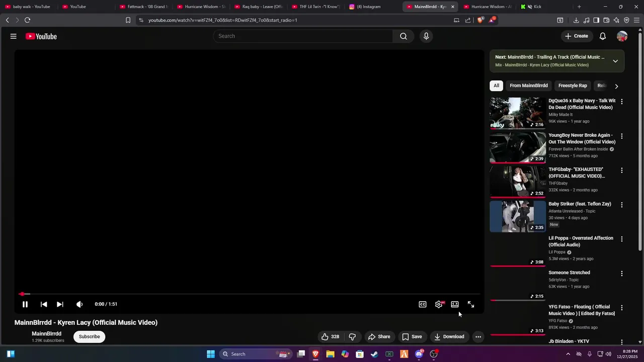The image size is (644, 362).
Task: Save video to a playlist
Action: click(x=412, y=337)
